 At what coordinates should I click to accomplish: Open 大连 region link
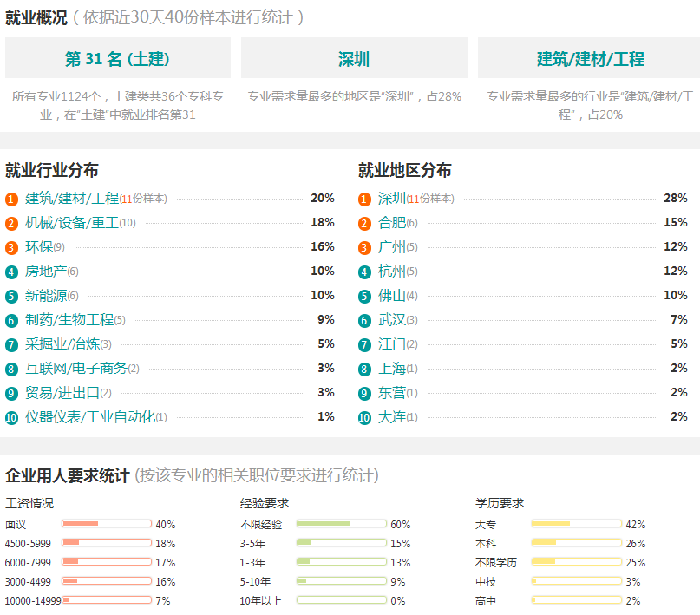tap(392, 417)
